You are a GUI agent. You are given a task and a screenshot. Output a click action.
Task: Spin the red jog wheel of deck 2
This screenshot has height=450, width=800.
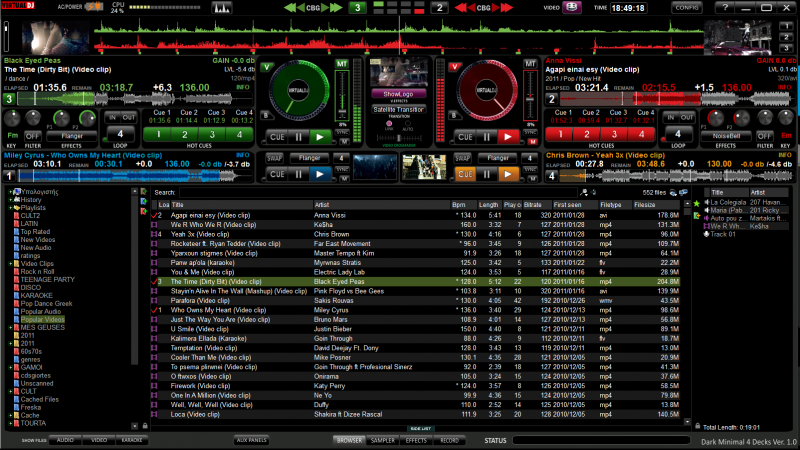pyautogui.click(x=486, y=91)
